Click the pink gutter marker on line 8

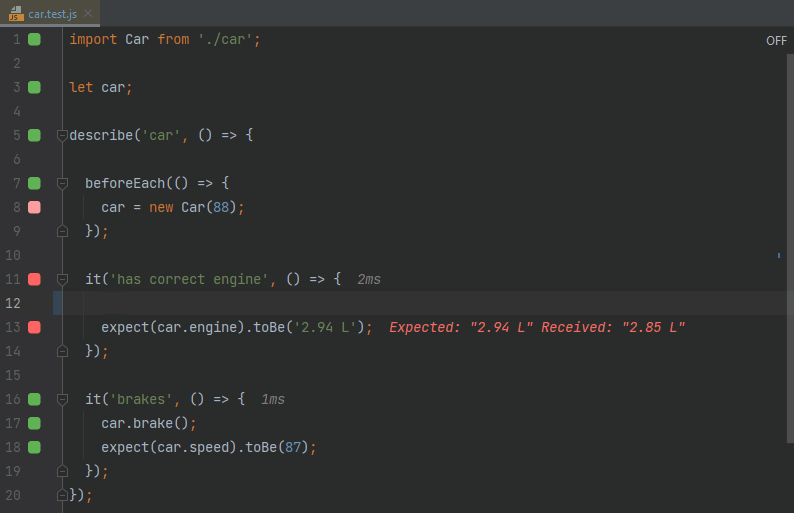(34, 207)
